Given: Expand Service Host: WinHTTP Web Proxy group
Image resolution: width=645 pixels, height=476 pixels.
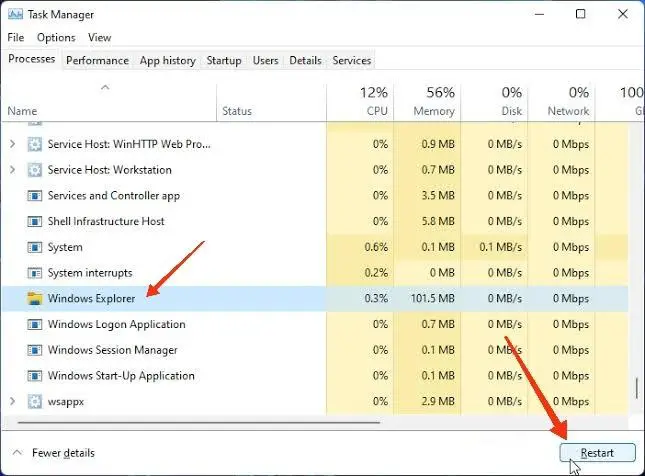Looking at the screenshot, I should [x=12, y=144].
